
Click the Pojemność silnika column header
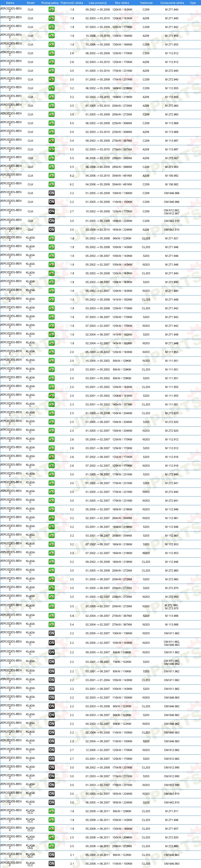pyautogui.click(x=72, y=3)
